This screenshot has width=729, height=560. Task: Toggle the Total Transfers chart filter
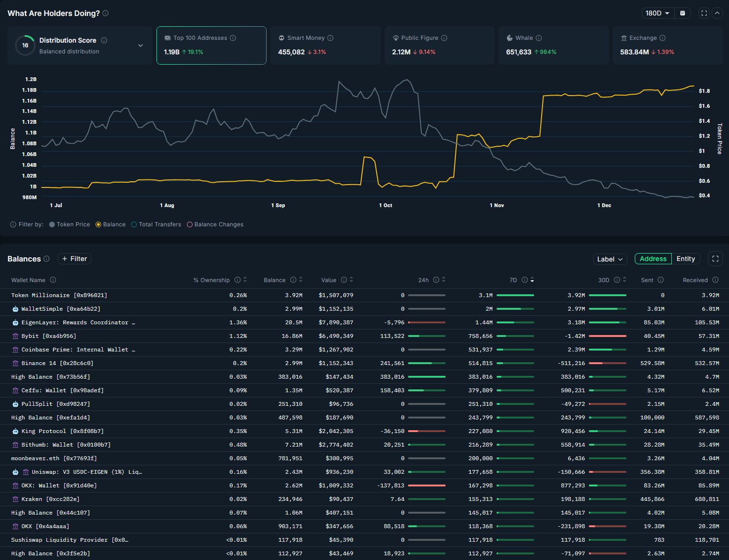point(156,224)
